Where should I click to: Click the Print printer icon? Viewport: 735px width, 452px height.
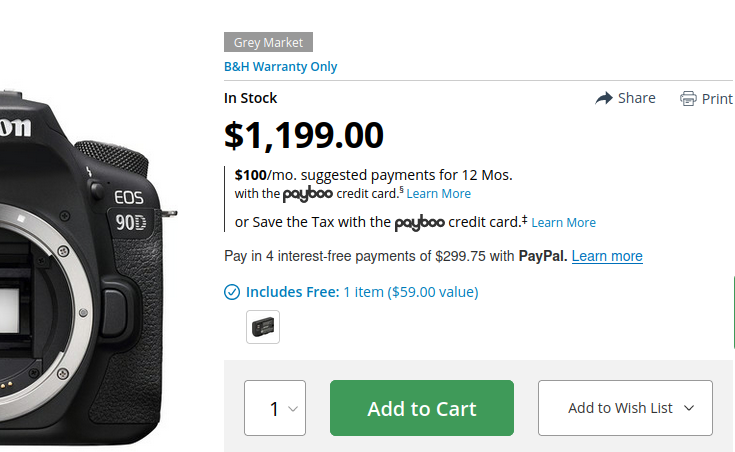(x=688, y=98)
